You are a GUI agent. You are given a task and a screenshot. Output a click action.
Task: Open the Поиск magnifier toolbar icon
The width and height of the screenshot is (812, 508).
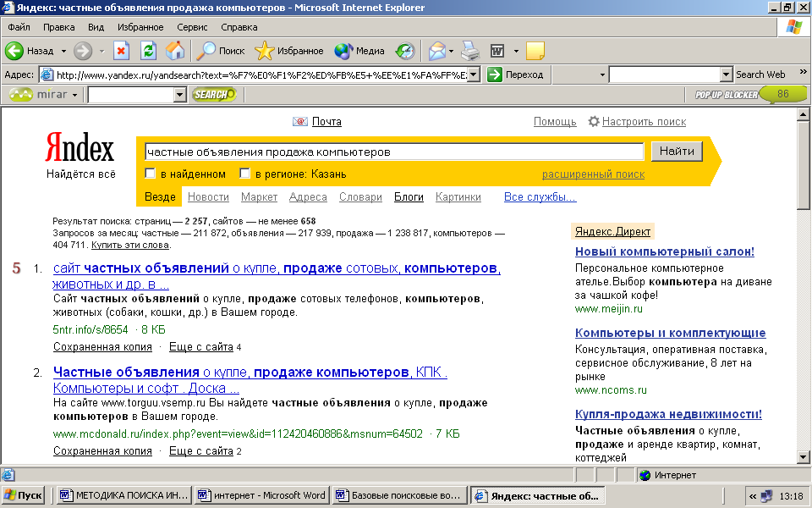[x=206, y=51]
